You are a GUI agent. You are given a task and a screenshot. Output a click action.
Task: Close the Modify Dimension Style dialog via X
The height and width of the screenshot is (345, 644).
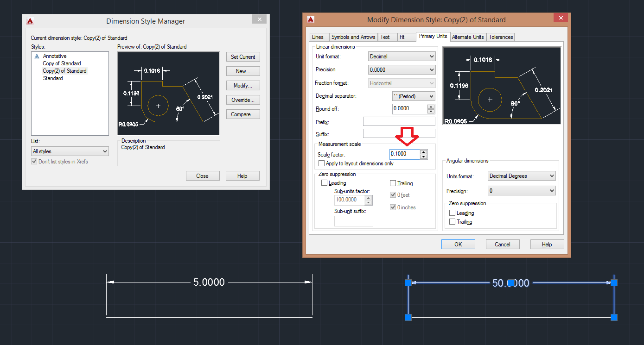point(561,18)
